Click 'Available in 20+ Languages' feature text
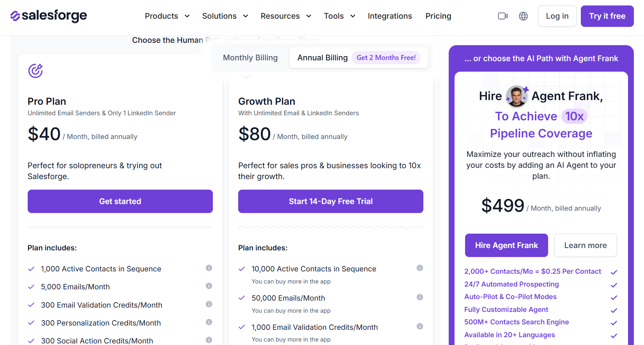 click(x=510, y=335)
